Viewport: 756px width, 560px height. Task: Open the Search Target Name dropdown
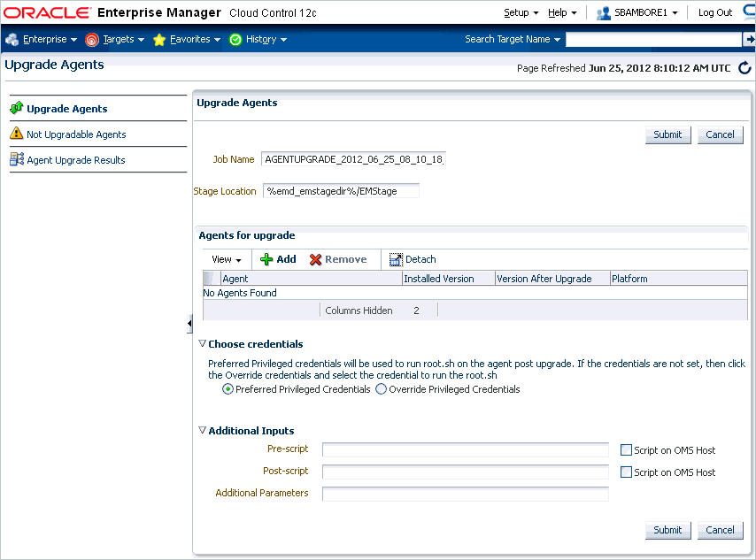click(x=513, y=40)
